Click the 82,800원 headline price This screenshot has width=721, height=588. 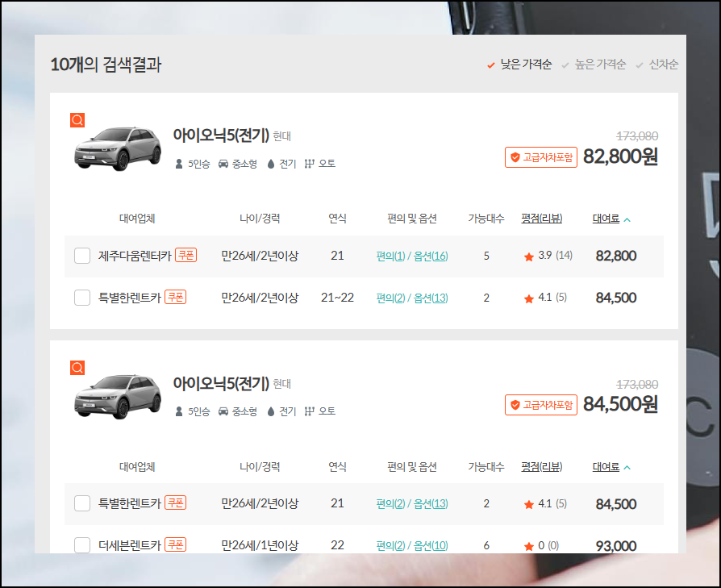click(x=620, y=156)
